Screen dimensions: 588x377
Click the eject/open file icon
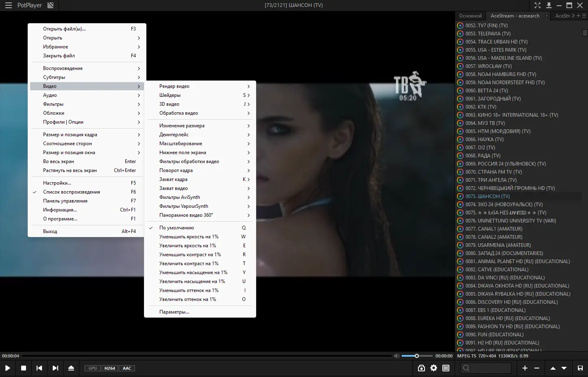tap(71, 368)
